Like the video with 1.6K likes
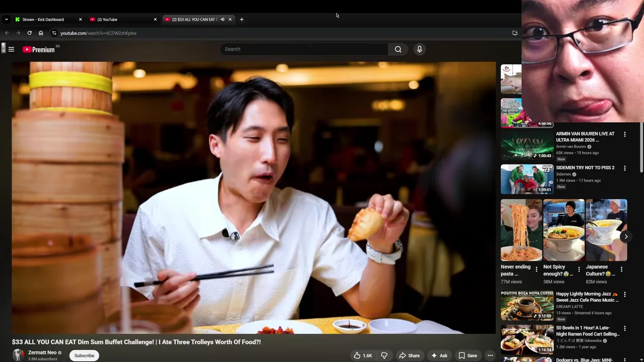644x362 pixels. (363, 355)
